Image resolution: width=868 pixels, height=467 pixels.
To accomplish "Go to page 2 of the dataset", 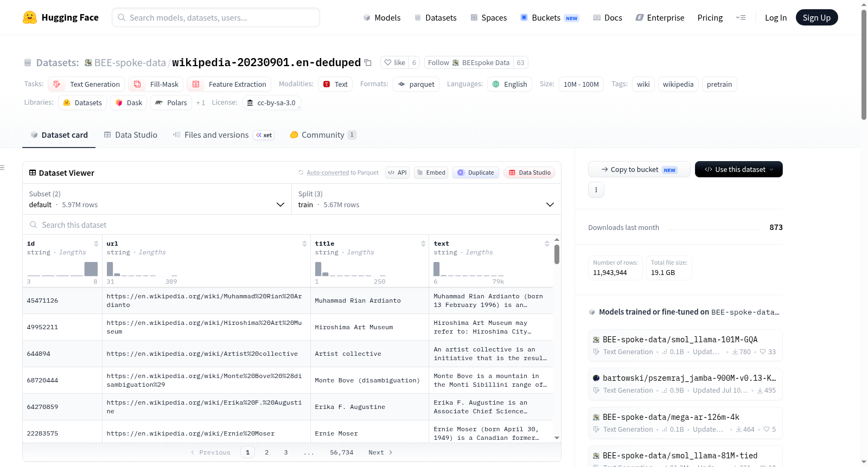I will [x=267, y=452].
